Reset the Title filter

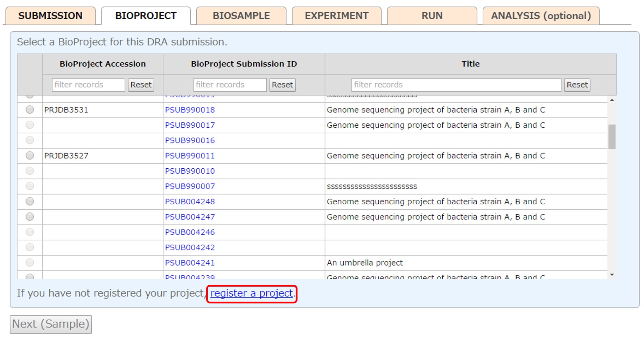(577, 85)
